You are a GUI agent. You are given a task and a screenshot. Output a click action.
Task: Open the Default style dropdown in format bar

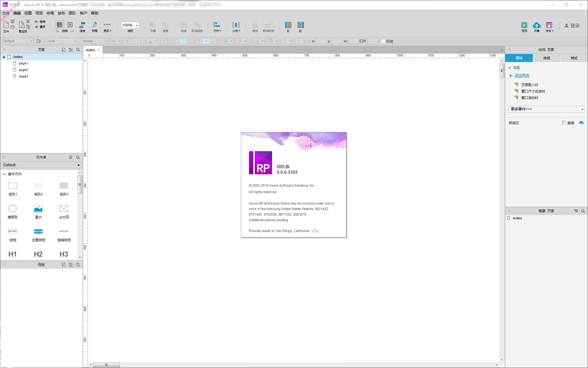point(18,41)
